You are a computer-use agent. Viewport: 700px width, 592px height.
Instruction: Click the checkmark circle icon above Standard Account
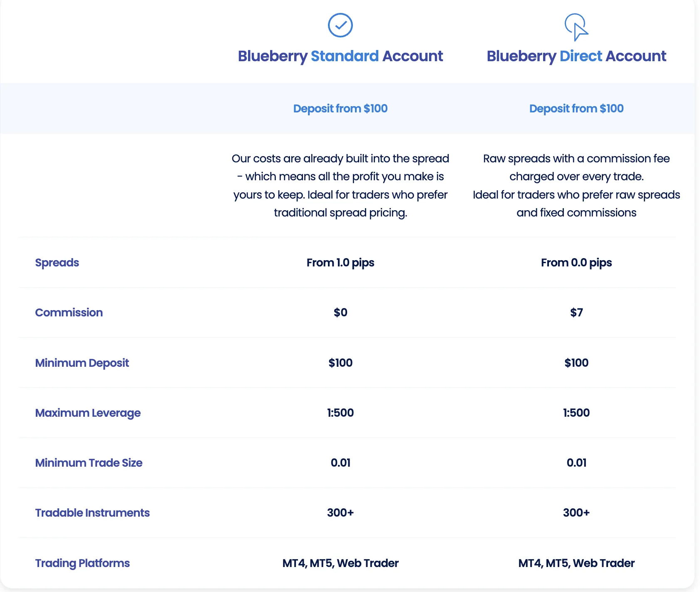coord(340,25)
